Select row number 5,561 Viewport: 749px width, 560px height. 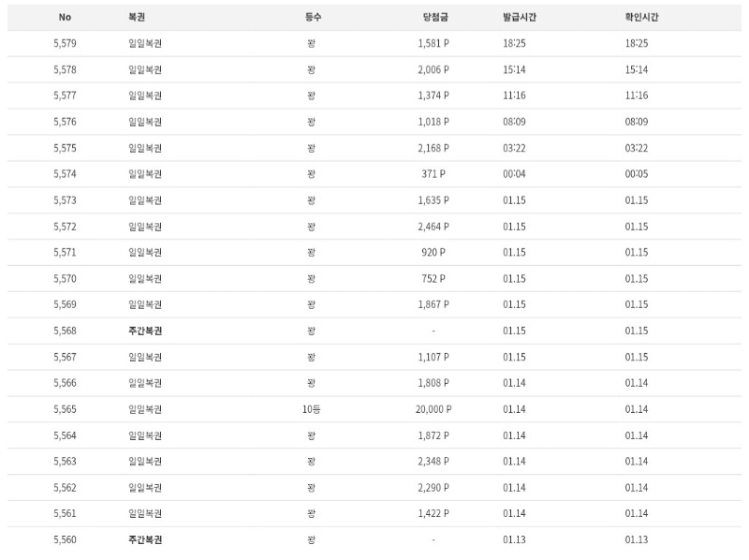65,513
